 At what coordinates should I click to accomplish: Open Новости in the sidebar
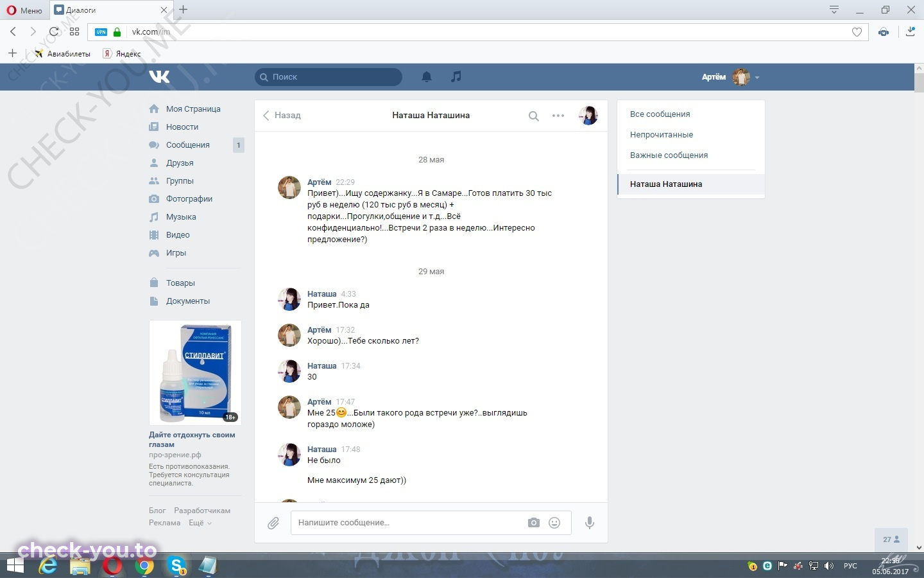tap(182, 127)
